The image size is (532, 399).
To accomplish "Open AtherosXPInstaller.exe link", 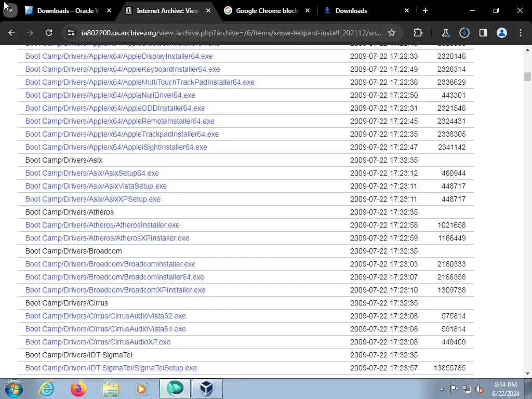I will click(107, 238).
